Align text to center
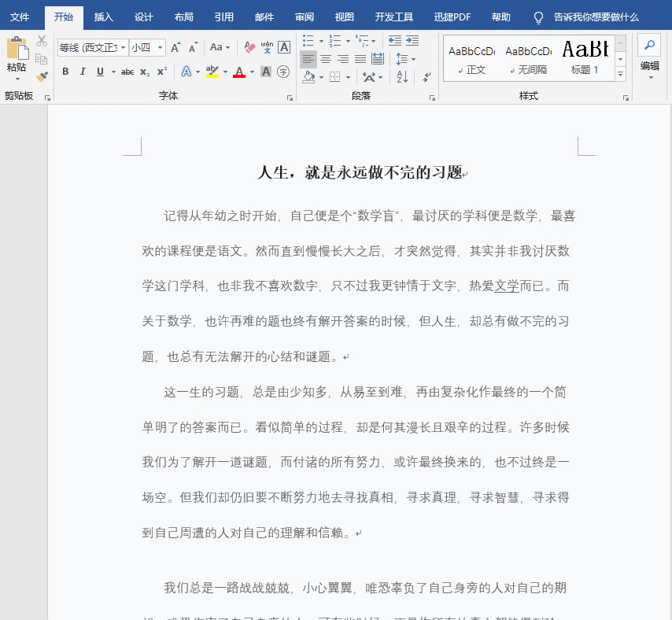The height and width of the screenshot is (620, 672). click(x=326, y=59)
